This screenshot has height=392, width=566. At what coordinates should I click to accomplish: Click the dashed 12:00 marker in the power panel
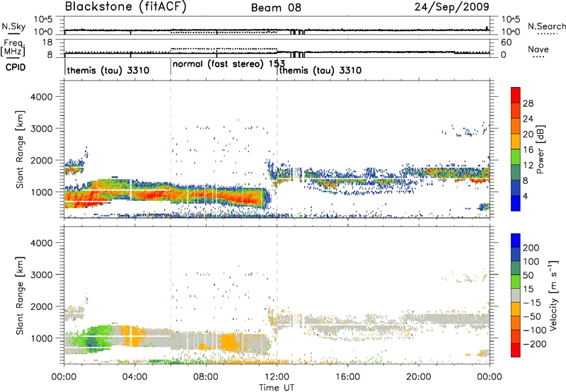coord(277,149)
